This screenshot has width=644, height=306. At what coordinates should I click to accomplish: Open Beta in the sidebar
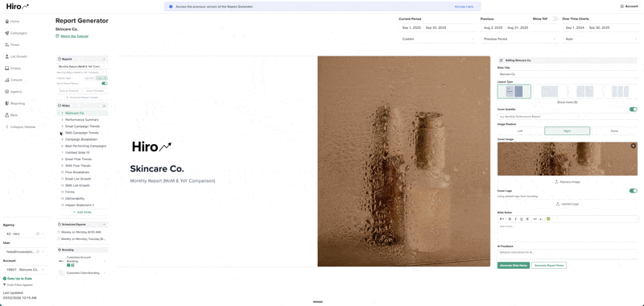[x=11, y=115]
